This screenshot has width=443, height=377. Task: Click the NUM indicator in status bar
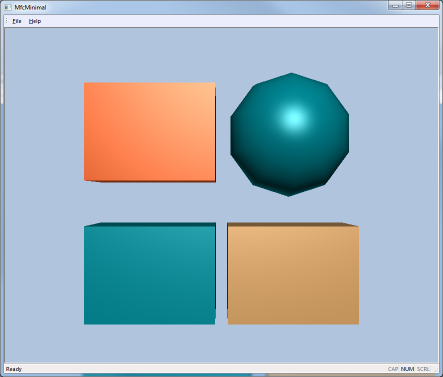[407, 369]
